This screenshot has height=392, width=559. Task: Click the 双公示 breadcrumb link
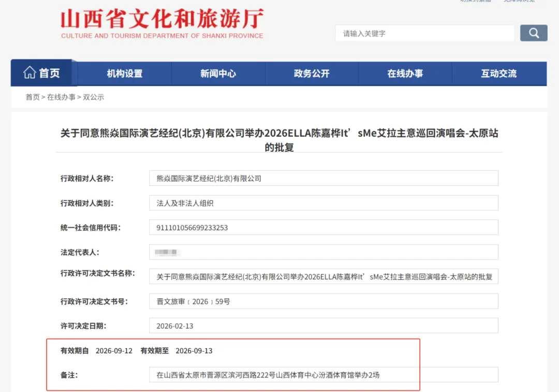pos(93,97)
